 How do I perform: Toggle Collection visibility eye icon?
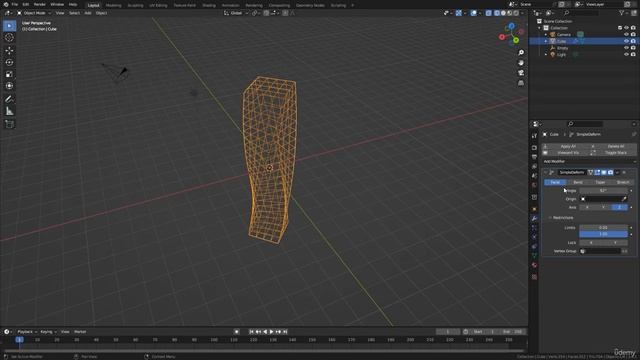(626, 28)
